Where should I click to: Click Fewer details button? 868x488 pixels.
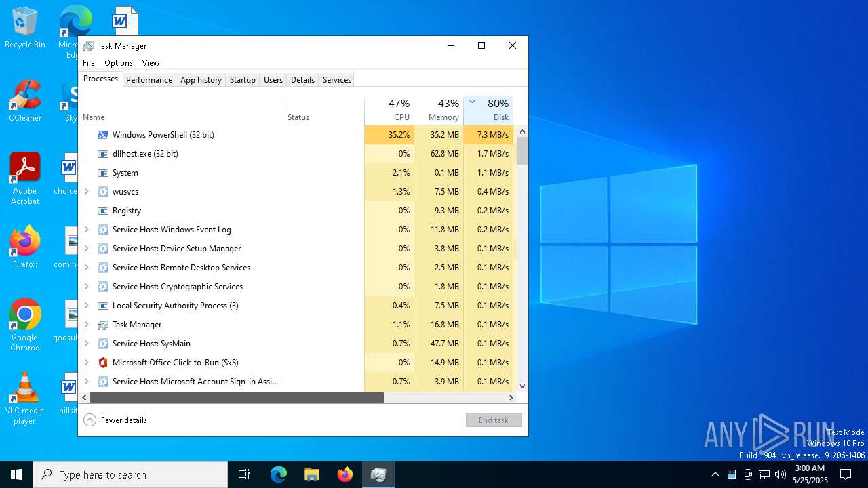point(115,420)
